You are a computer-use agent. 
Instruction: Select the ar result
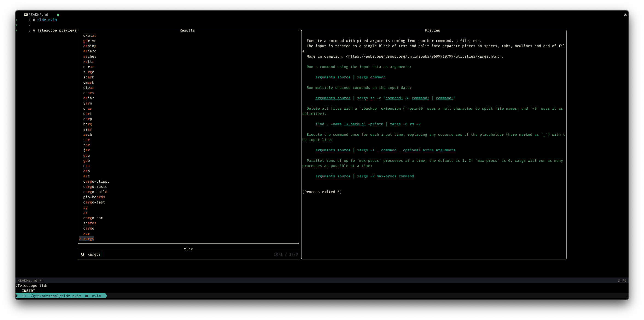point(85,213)
